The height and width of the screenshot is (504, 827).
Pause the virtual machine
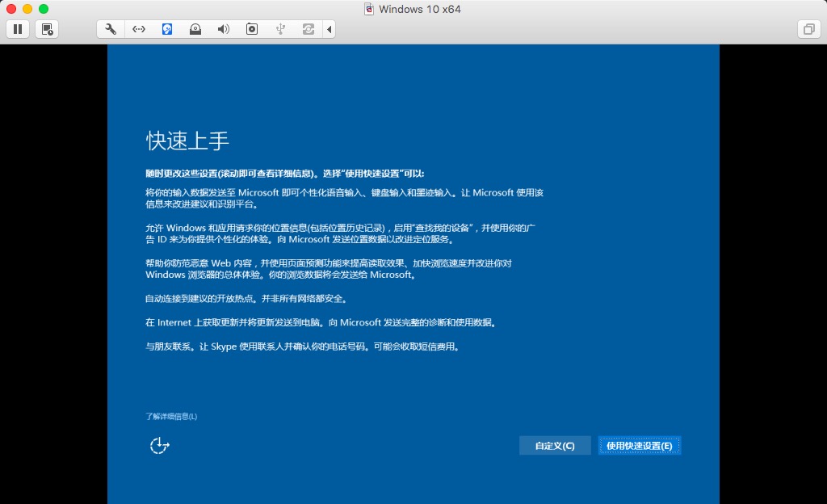(x=18, y=29)
